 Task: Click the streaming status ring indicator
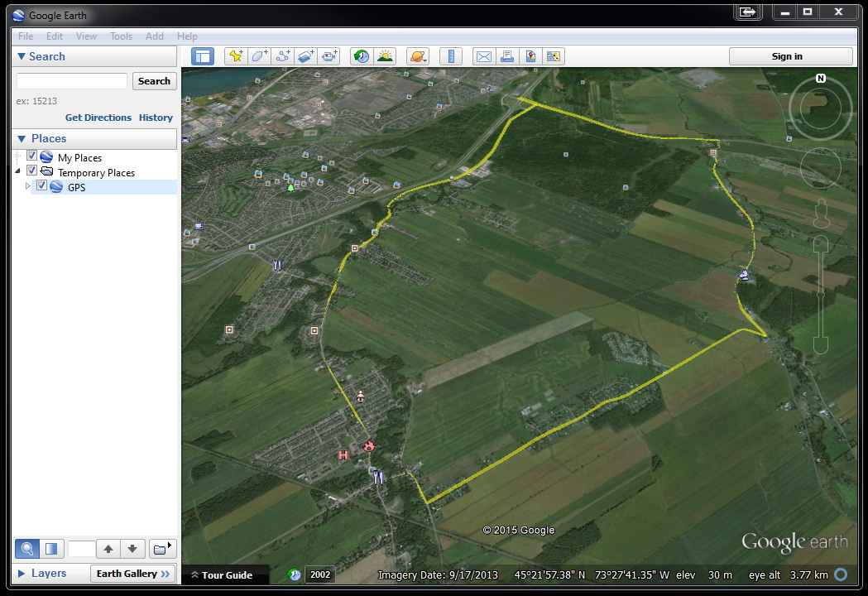tap(841, 574)
